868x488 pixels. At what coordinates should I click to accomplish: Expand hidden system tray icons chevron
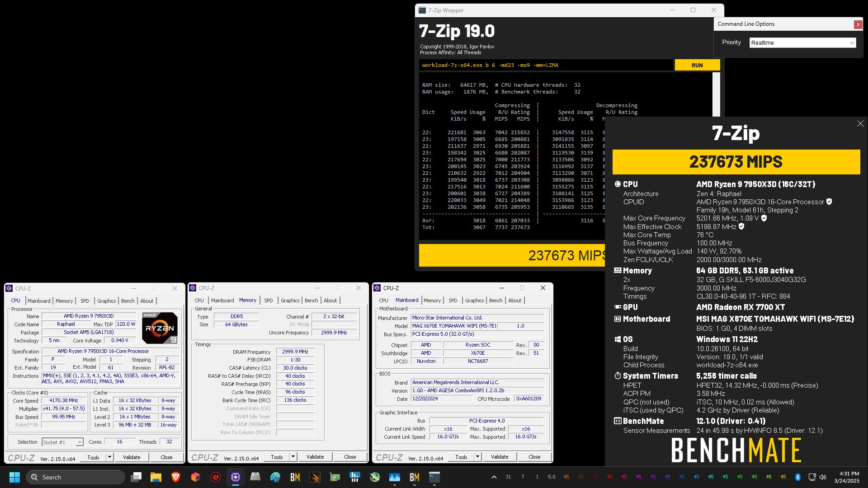[x=494, y=477]
